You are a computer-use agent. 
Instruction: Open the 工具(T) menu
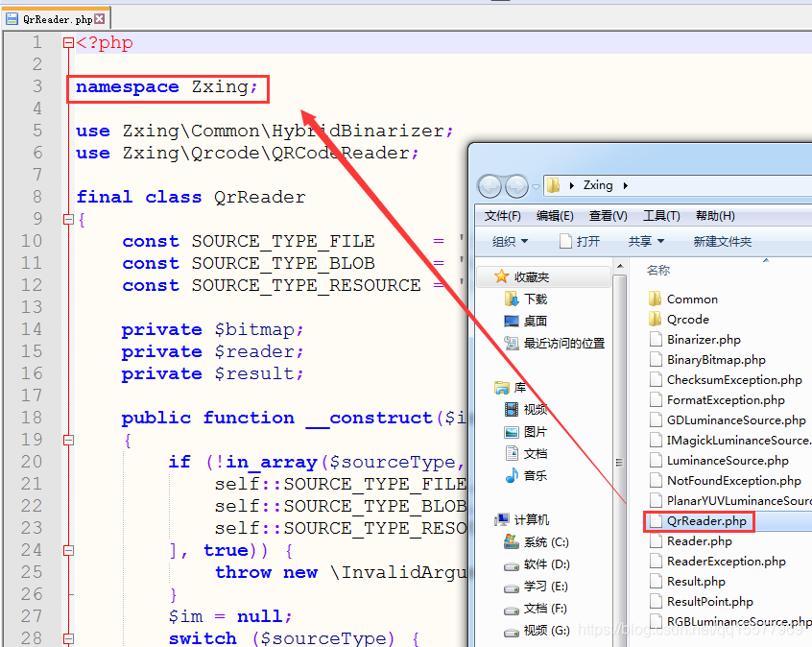pyautogui.click(x=661, y=216)
